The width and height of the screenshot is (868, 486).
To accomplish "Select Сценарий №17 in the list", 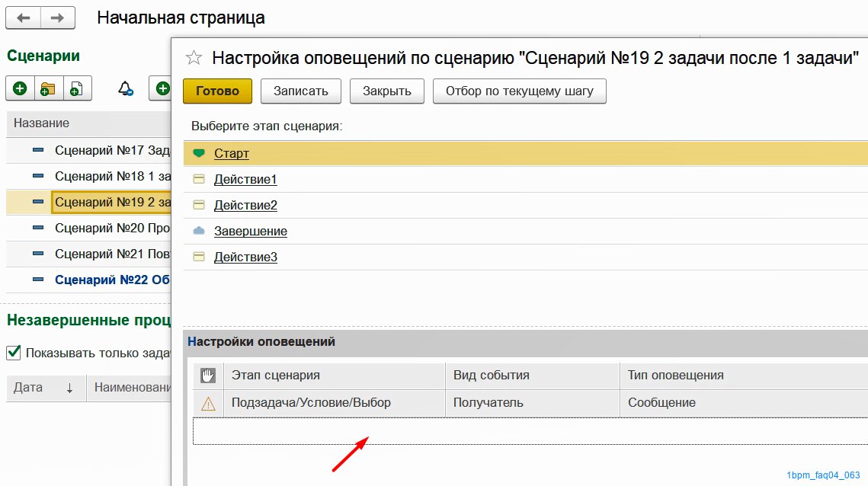I will click(112, 150).
